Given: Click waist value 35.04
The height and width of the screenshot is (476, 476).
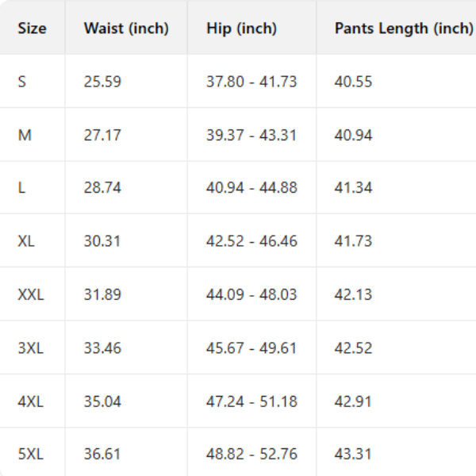Looking at the screenshot, I should pyautogui.click(x=102, y=401).
